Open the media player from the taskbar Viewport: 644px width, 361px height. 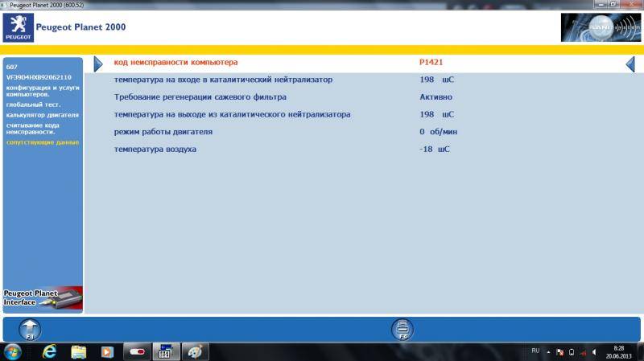107,352
